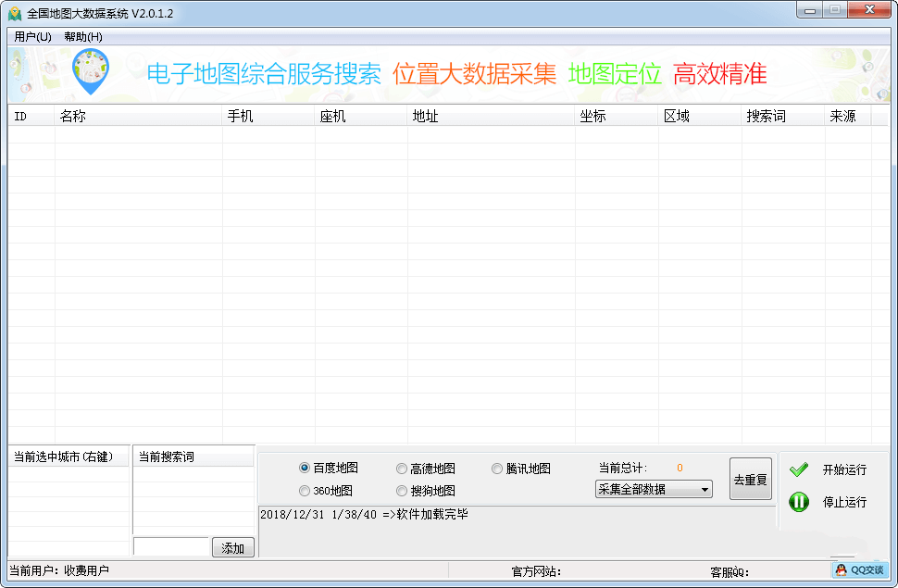
Task: Click 开始运行 label
Action: (844, 470)
